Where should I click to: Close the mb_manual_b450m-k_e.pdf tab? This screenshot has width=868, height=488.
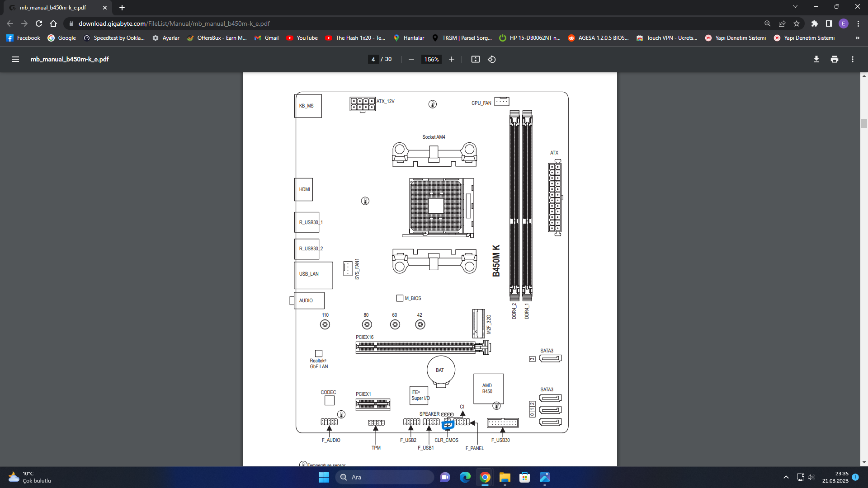click(105, 8)
